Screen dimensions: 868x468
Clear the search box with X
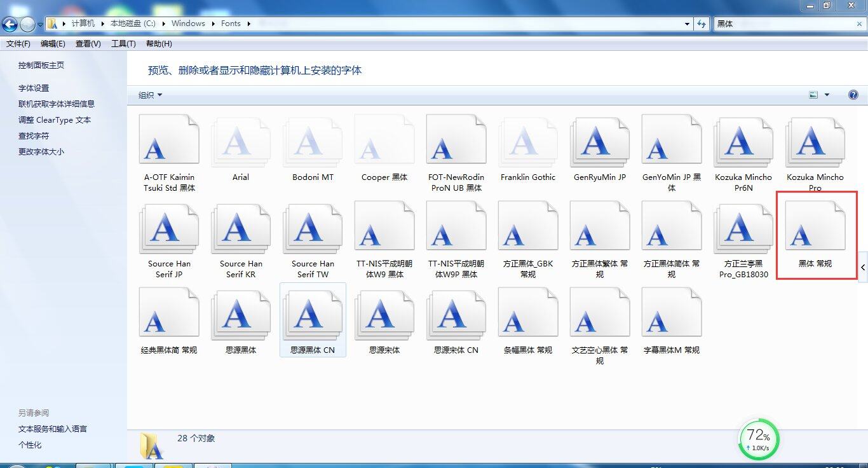click(x=859, y=24)
